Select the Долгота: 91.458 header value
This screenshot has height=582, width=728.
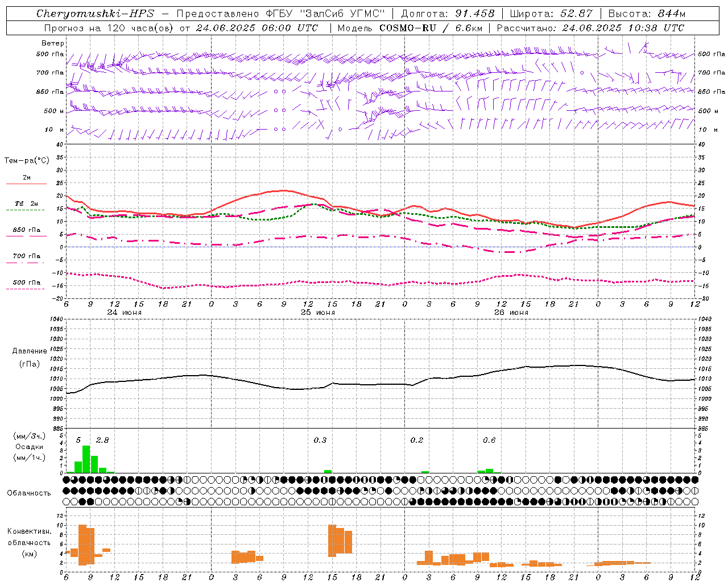click(448, 14)
